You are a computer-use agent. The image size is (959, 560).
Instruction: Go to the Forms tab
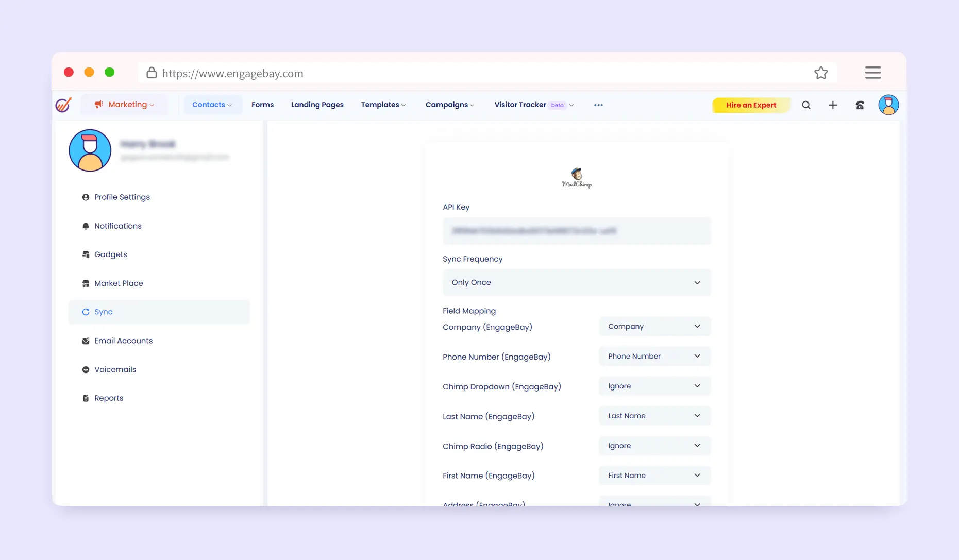[262, 105]
